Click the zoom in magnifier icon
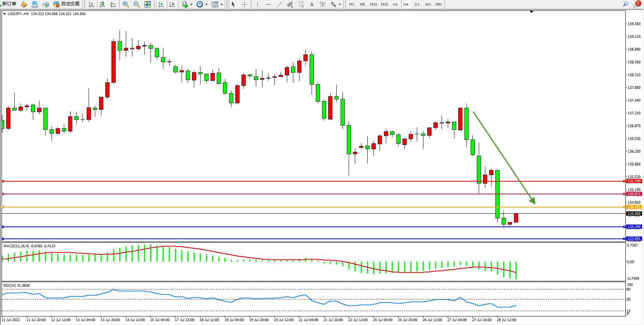Viewport: 644px width, 325px height. click(x=126, y=4)
